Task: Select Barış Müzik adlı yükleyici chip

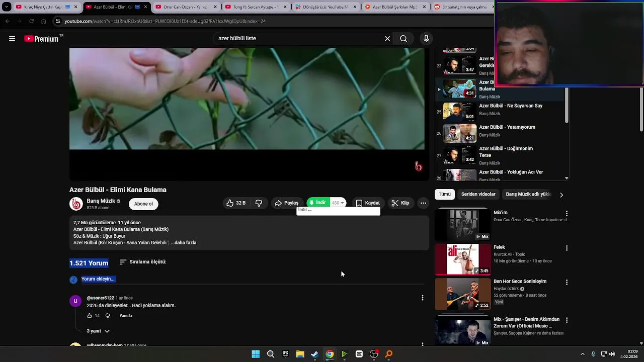Action: pos(528,194)
